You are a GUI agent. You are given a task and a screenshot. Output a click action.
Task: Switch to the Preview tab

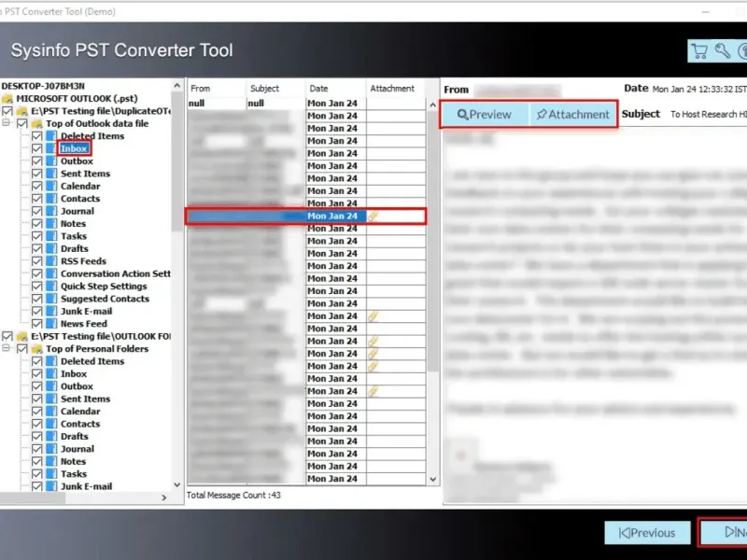click(x=485, y=114)
